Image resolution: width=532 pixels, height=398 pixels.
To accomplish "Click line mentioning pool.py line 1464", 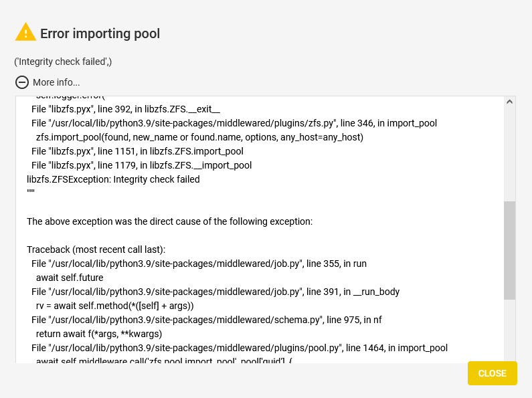I will 240,348.
